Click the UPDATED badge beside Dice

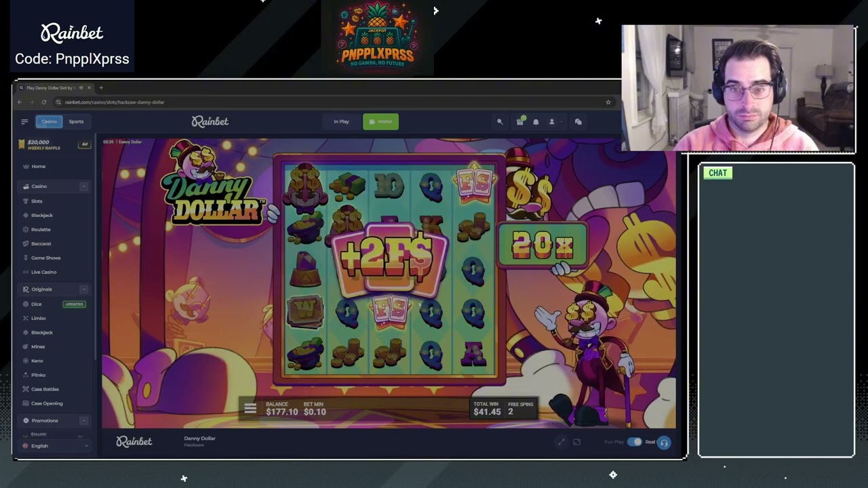74,304
